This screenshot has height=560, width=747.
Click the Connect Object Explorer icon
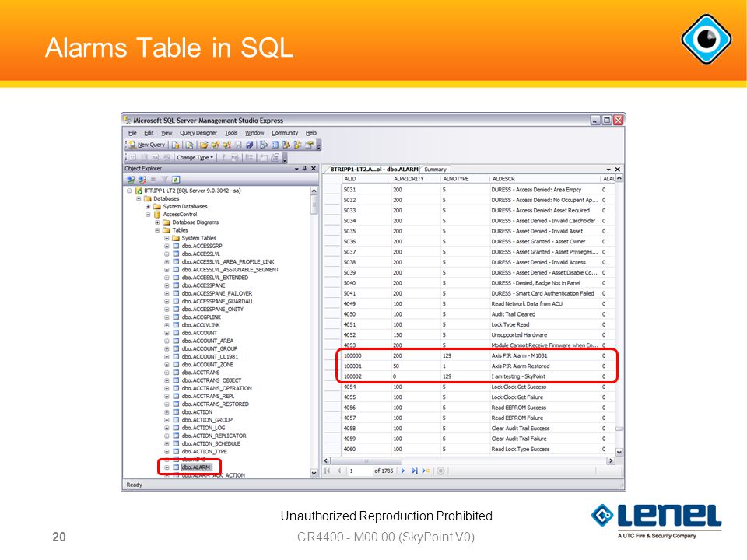coord(131,180)
